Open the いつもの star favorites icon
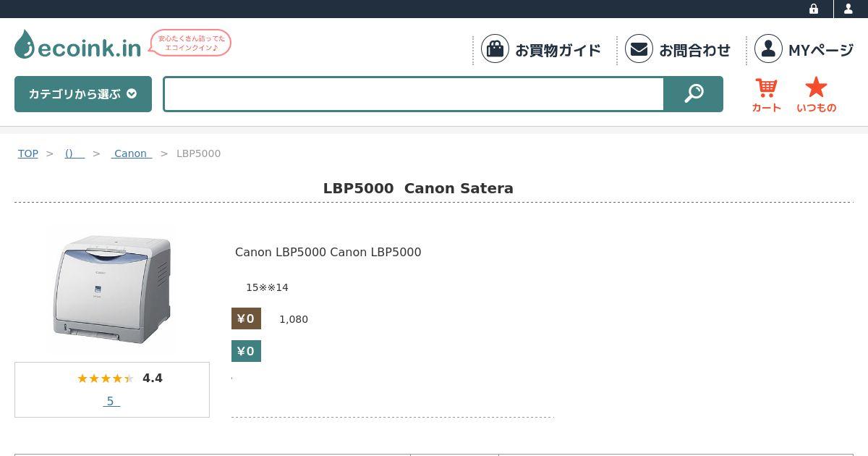Screen dimensions: 868x456 coord(816,95)
